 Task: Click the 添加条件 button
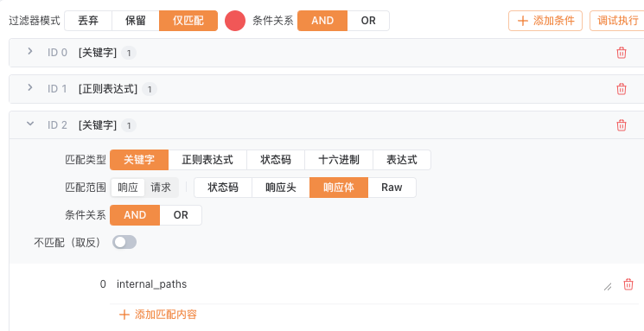(545, 21)
